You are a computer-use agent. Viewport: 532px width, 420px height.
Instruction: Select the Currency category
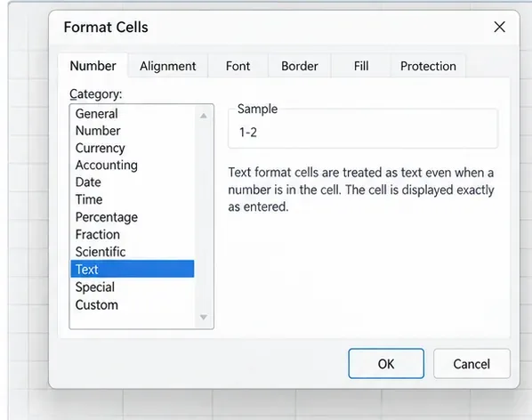point(133,148)
